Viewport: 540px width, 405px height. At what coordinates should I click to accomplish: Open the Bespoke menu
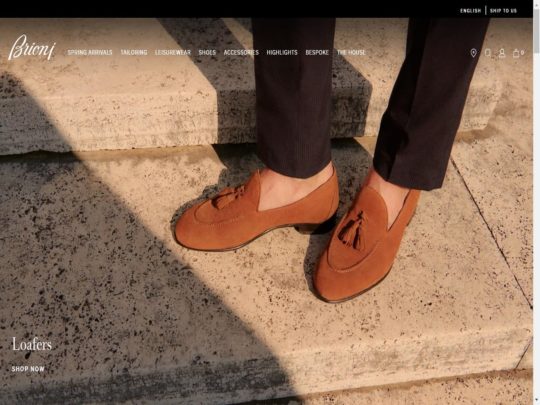click(x=317, y=52)
